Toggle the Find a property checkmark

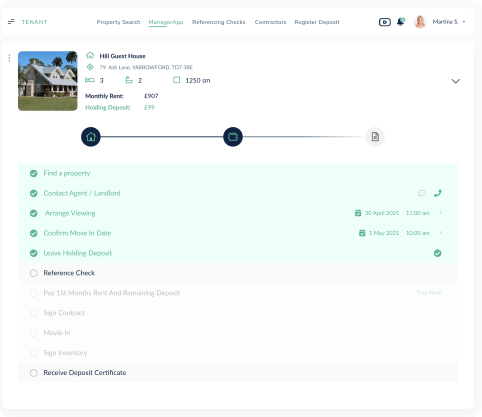tap(34, 173)
